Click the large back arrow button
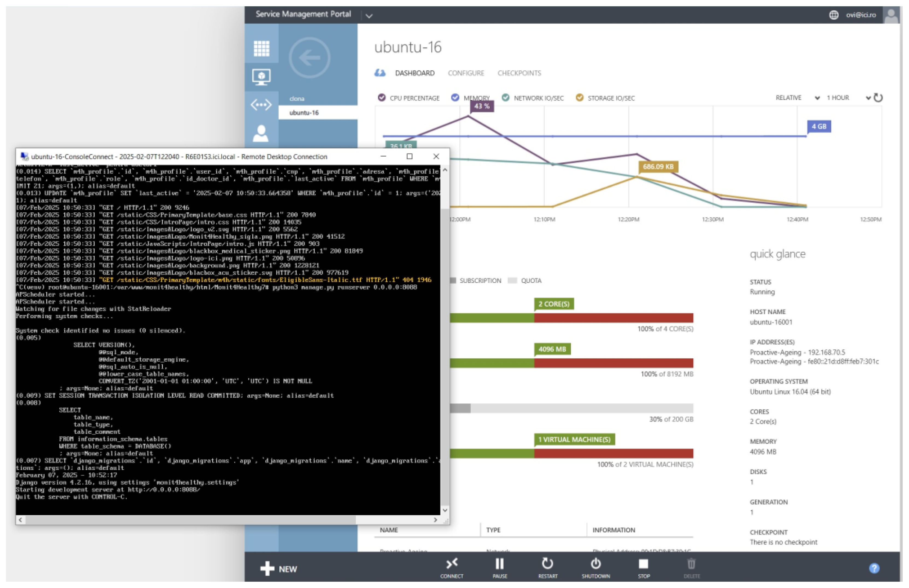The width and height of the screenshot is (909, 588). pos(309,58)
